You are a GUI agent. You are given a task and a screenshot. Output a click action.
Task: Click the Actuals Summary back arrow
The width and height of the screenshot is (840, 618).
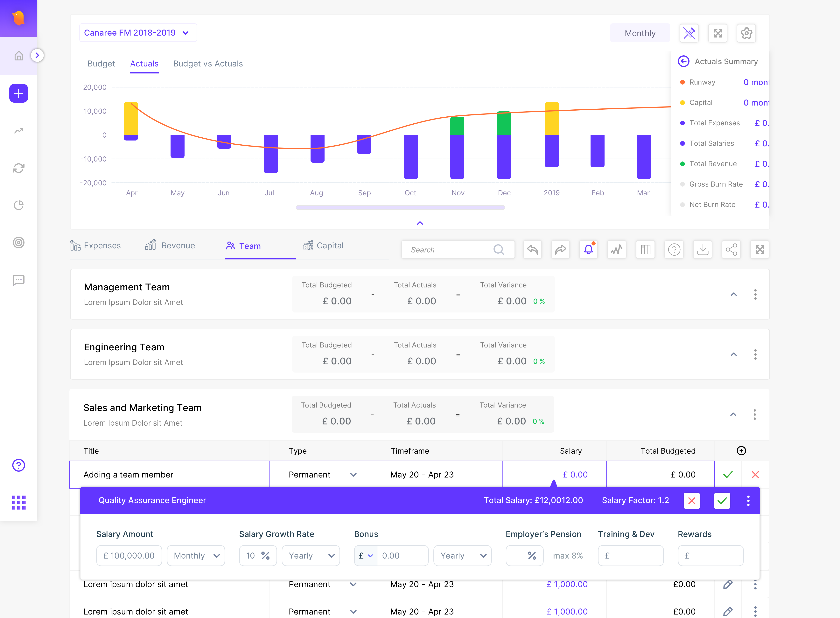(683, 61)
